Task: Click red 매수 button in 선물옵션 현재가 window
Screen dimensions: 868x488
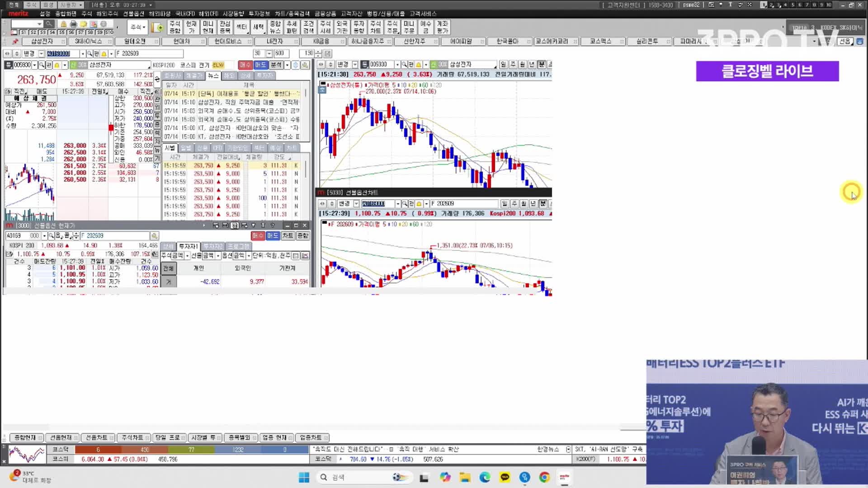Action: (258, 236)
